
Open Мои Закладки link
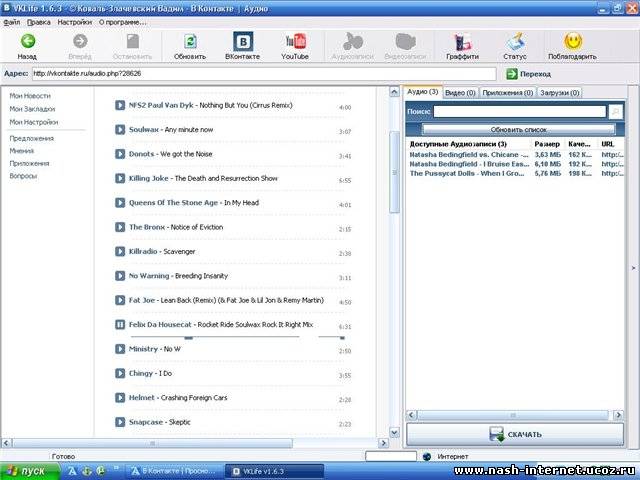[32, 109]
